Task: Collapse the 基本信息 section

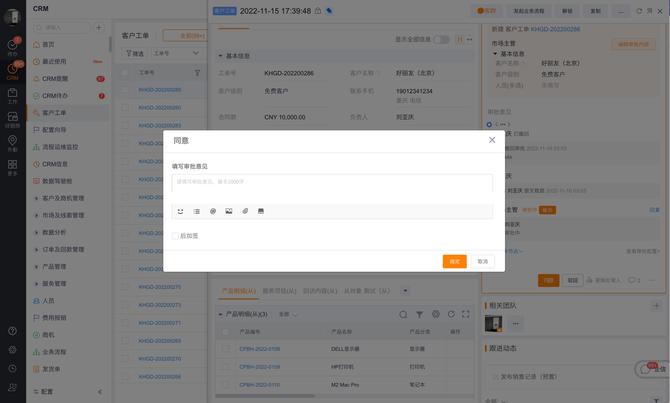Action: pyautogui.click(x=222, y=56)
